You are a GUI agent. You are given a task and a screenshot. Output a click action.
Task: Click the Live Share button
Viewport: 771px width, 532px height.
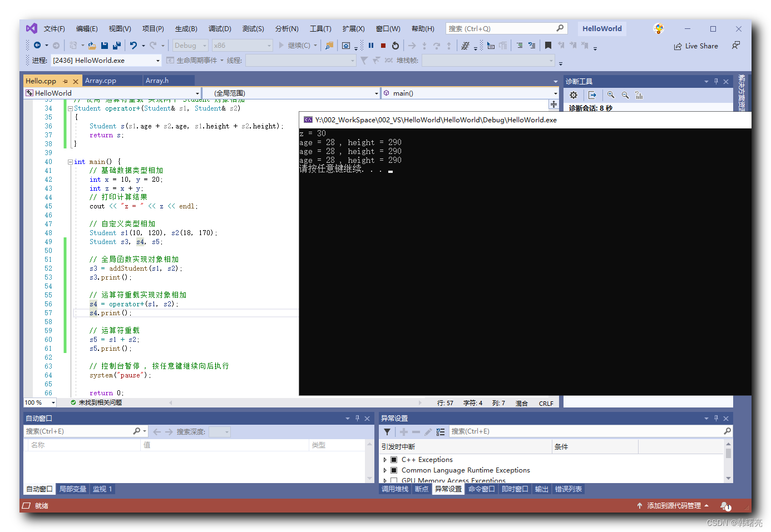(696, 46)
